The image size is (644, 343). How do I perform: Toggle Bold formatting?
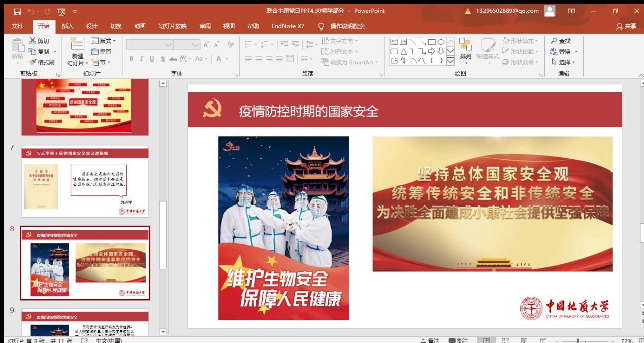pos(131,59)
